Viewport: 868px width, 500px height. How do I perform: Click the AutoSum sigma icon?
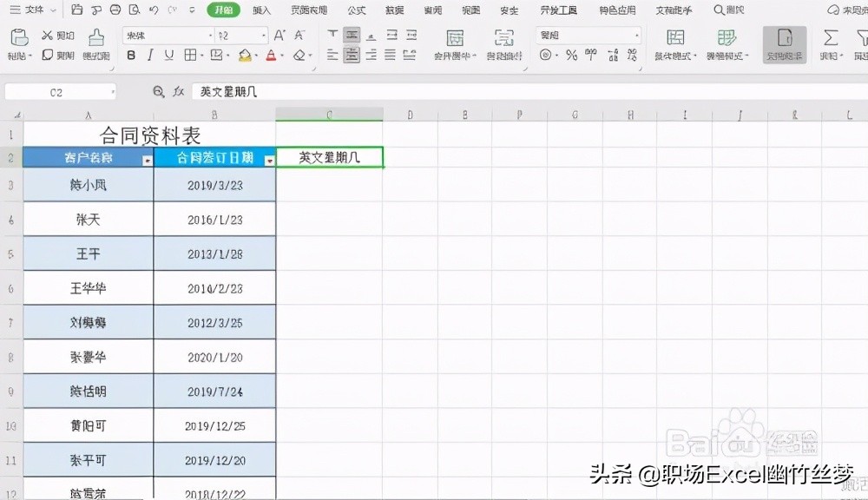(830, 37)
